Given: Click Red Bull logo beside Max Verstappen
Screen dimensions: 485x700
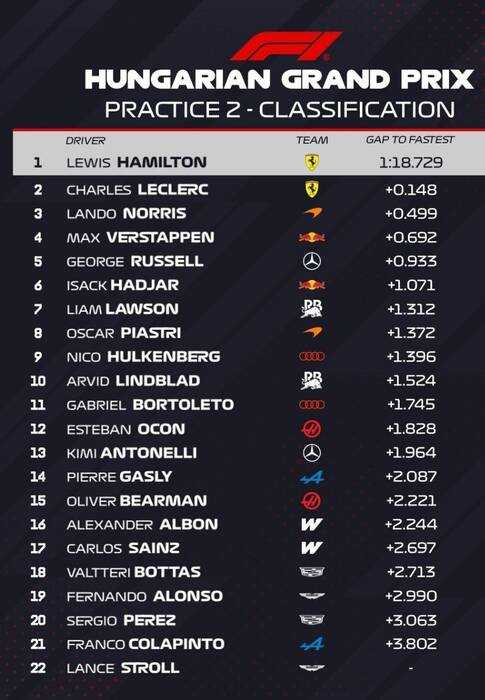Looking at the screenshot, I should [x=312, y=237].
